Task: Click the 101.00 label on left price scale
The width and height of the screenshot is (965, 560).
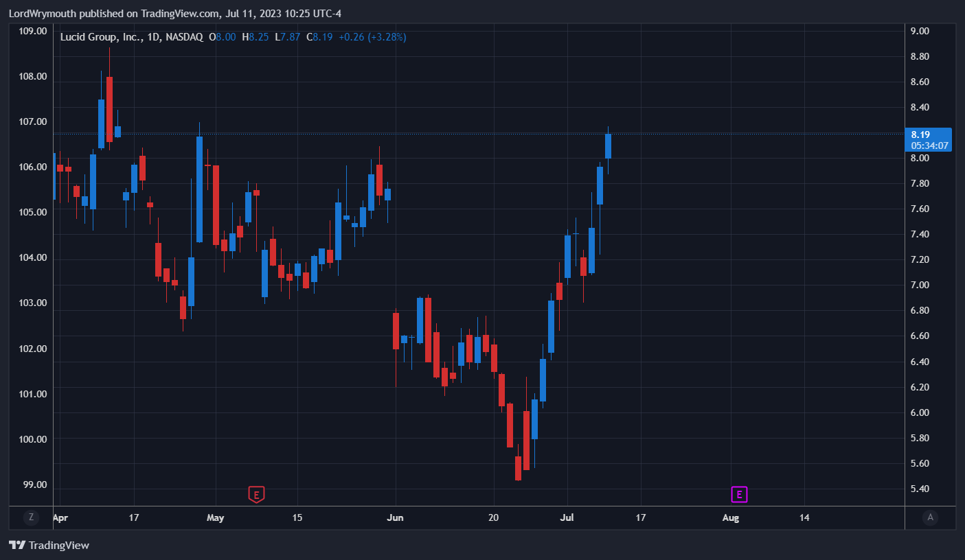Action: (x=33, y=394)
